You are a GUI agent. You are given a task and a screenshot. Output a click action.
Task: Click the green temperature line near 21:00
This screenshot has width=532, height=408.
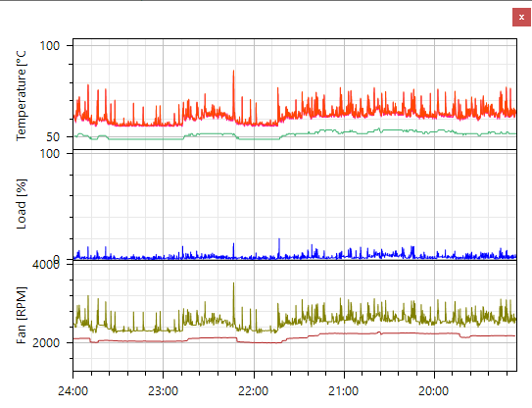[x=344, y=132]
